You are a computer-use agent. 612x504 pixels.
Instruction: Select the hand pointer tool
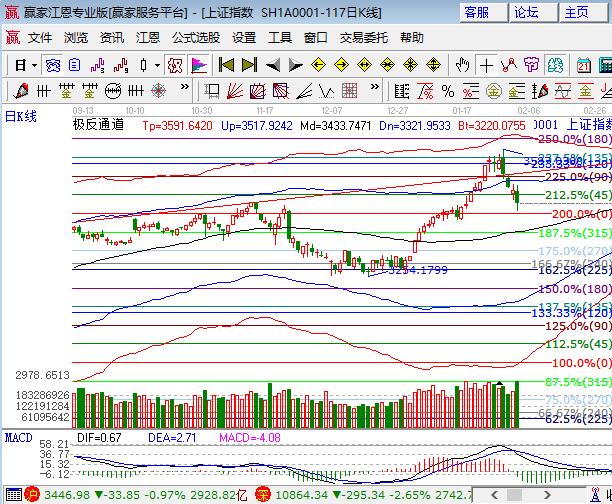pyautogui.click(x=463, y=65)
